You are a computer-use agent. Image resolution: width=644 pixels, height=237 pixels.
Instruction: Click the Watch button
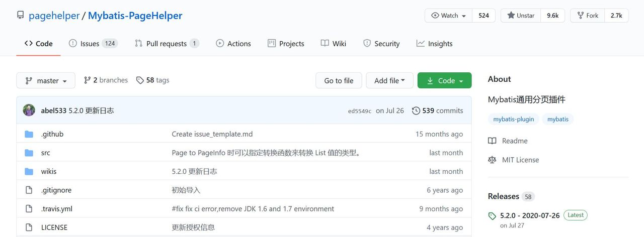coord(449,16)
